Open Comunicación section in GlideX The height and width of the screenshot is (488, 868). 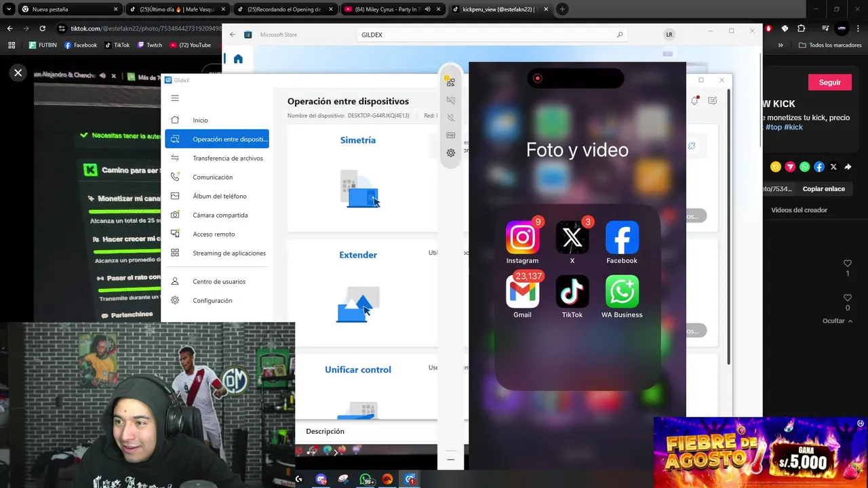pos(217,177)
